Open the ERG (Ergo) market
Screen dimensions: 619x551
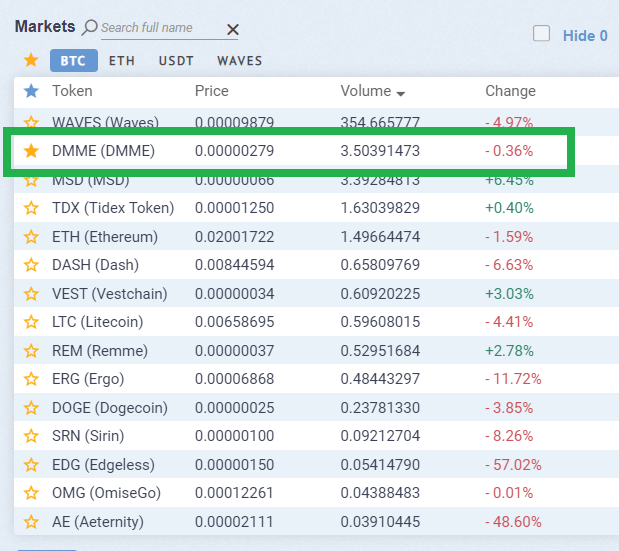(x=88, y=379)
